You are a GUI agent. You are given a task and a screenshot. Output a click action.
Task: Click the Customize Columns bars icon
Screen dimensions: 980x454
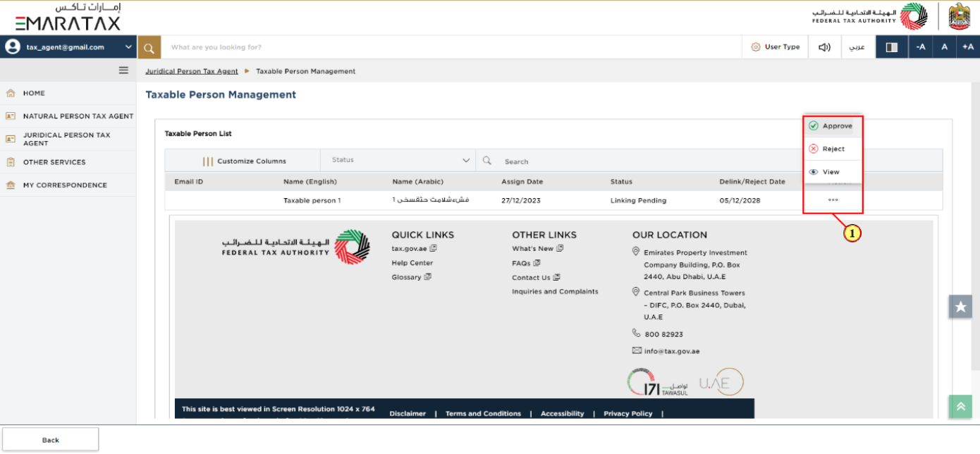point(208,161)
